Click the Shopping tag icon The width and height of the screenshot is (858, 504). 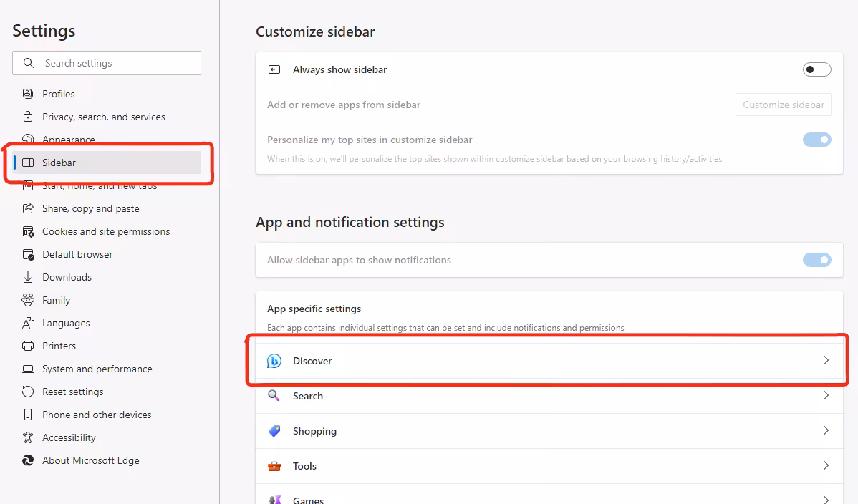[x=274, y=431]
